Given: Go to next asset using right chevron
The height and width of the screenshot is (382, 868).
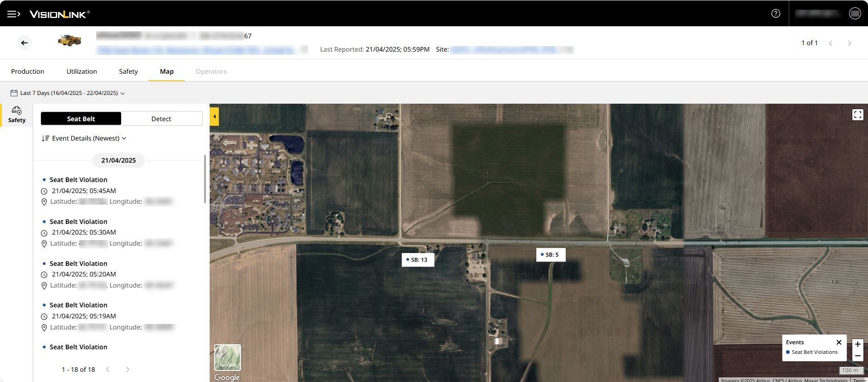Looking at the screenshot, I should click(x=850, y=43).
